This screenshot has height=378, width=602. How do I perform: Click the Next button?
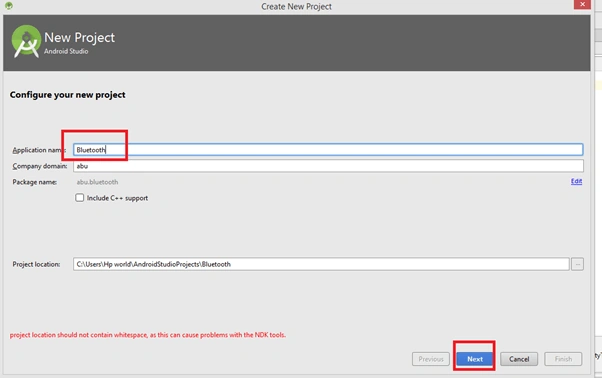(475, 359)
